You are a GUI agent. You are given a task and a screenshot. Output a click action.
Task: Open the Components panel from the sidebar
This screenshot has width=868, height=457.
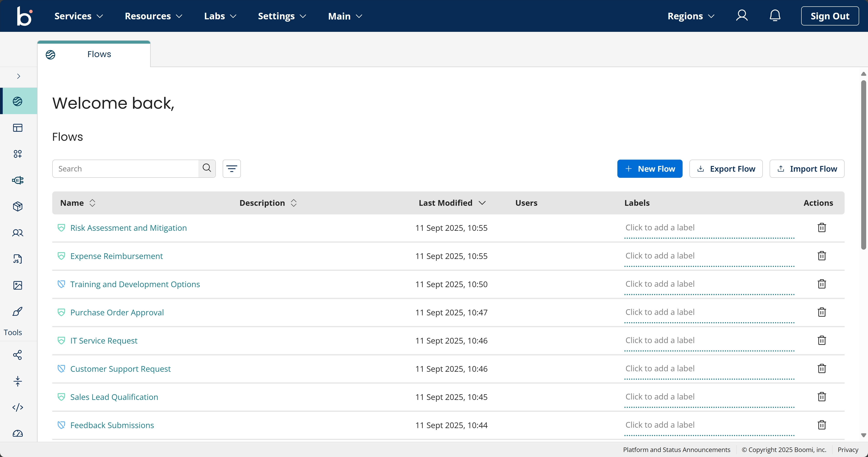tap(18, 154)
